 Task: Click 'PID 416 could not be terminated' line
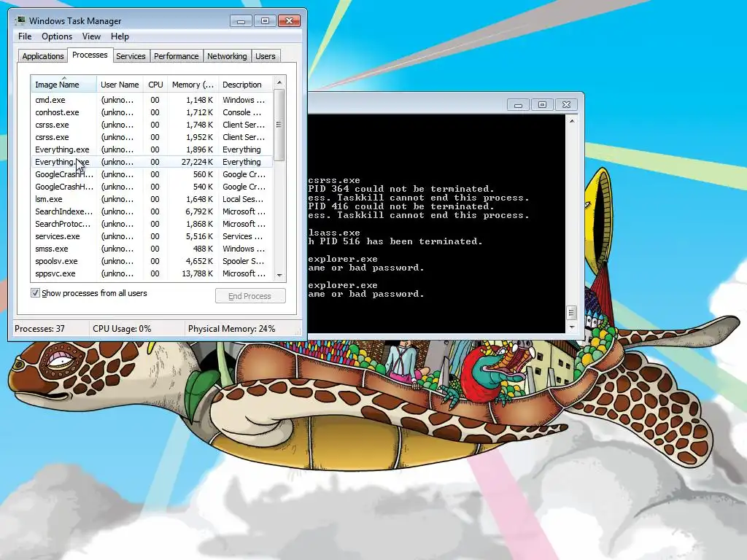click(400, 206)
